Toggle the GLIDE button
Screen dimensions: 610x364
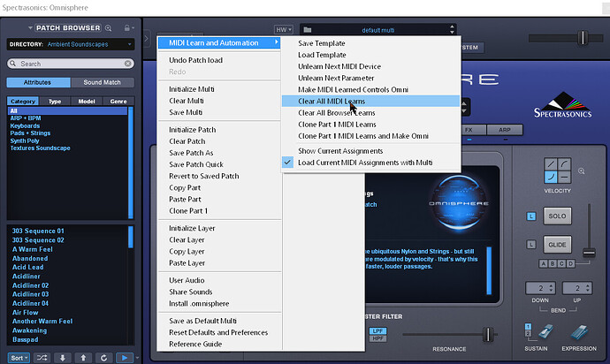click(x=557, y=245)
